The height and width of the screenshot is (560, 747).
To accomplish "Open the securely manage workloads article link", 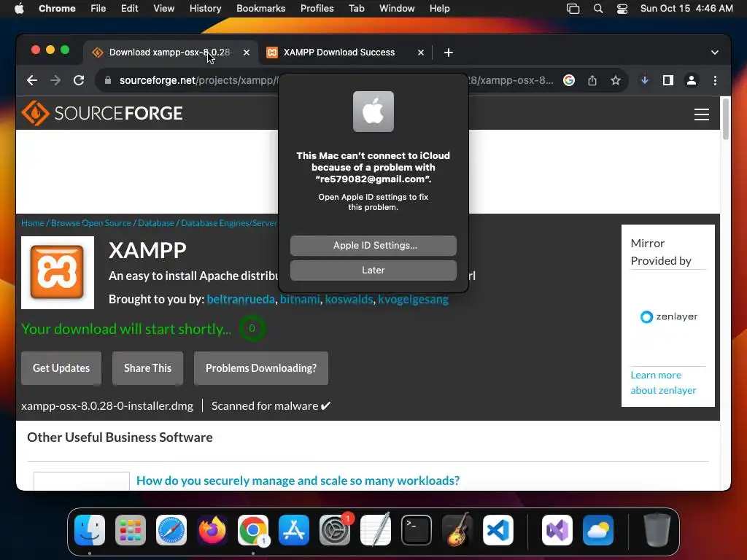I will [x=298, y=481].
